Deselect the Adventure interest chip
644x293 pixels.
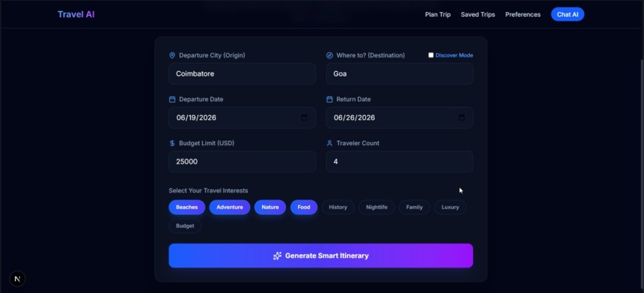[x=229, y=208]
